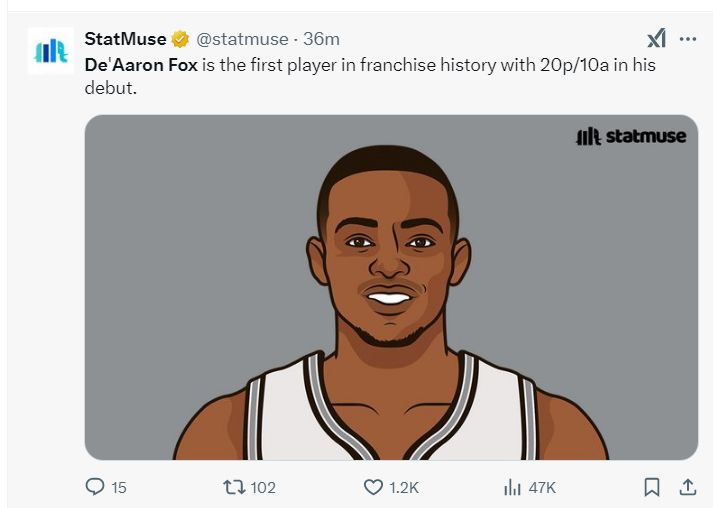Click the StatMuse display name

125,39
